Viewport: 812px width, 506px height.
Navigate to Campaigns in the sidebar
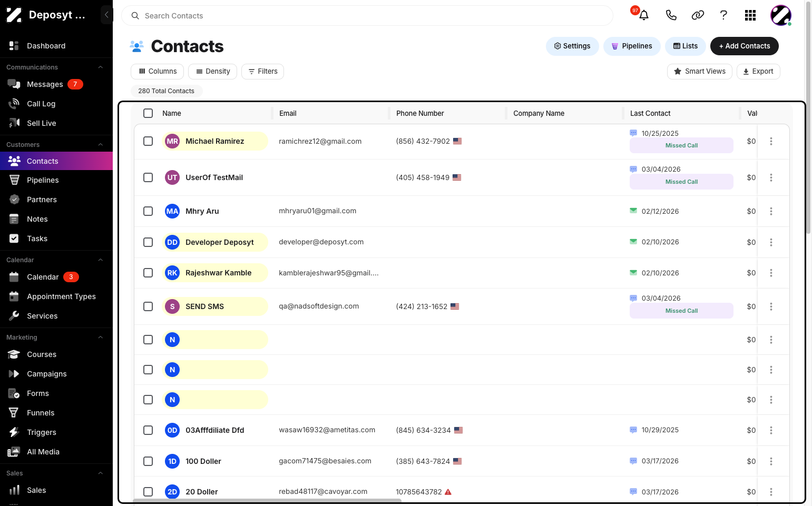[56, 374]
